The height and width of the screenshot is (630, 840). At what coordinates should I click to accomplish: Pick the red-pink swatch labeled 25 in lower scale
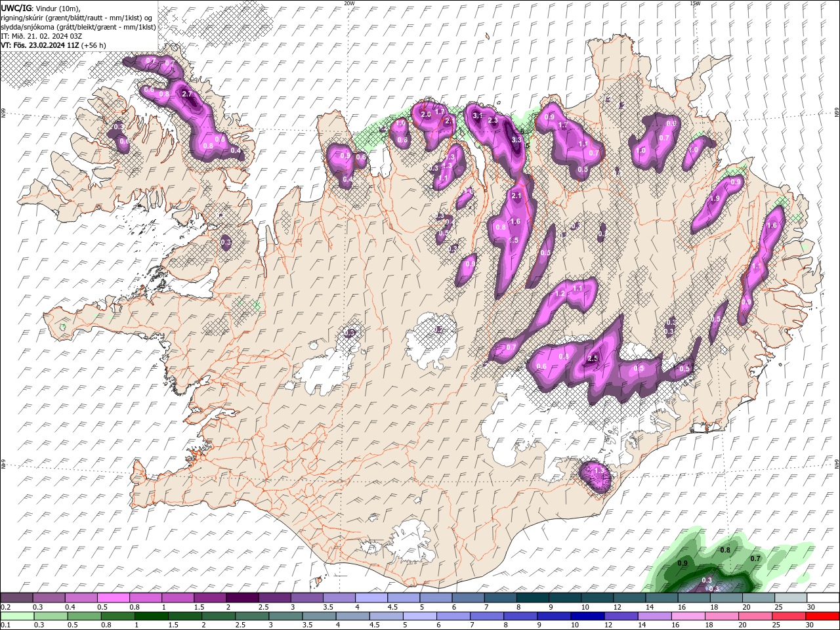point(787,616)
